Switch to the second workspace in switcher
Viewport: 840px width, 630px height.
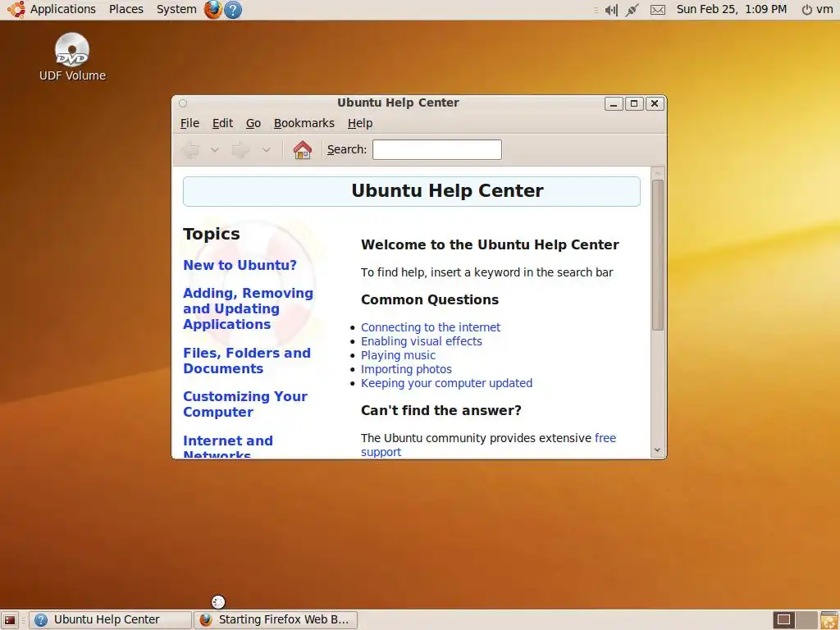click(x=807, y=620)
